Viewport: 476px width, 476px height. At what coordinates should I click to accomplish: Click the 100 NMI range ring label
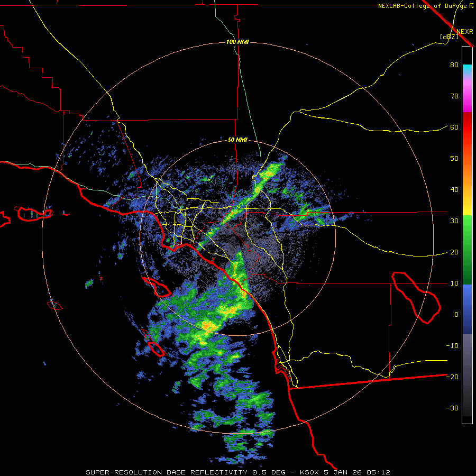click(x=237, y=42)
